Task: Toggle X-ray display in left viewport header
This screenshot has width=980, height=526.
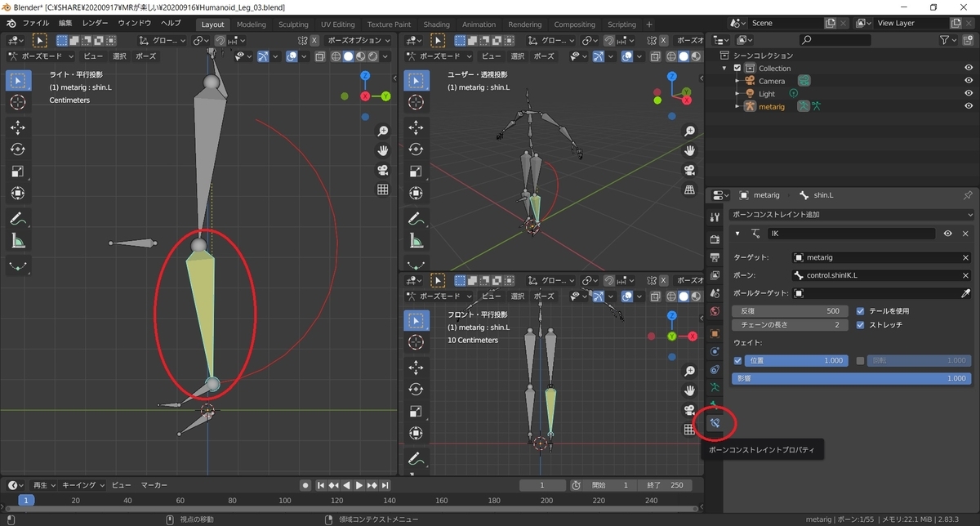Action: point(319,56)
